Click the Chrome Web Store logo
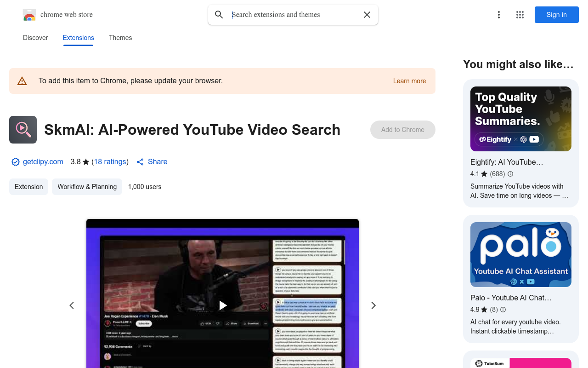Image resolution: width=588 pixels, height=368 pixels. pyautogui.click(x=29, y=14)
